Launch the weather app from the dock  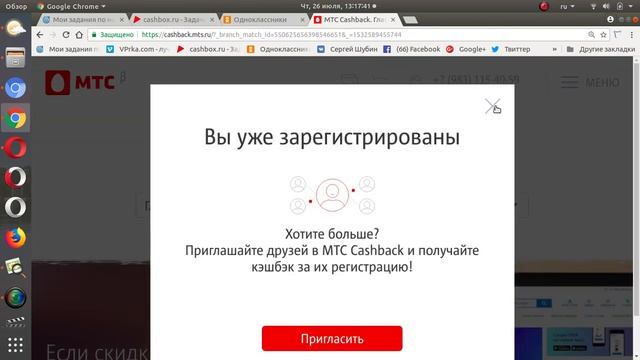(x=15, y=28)
